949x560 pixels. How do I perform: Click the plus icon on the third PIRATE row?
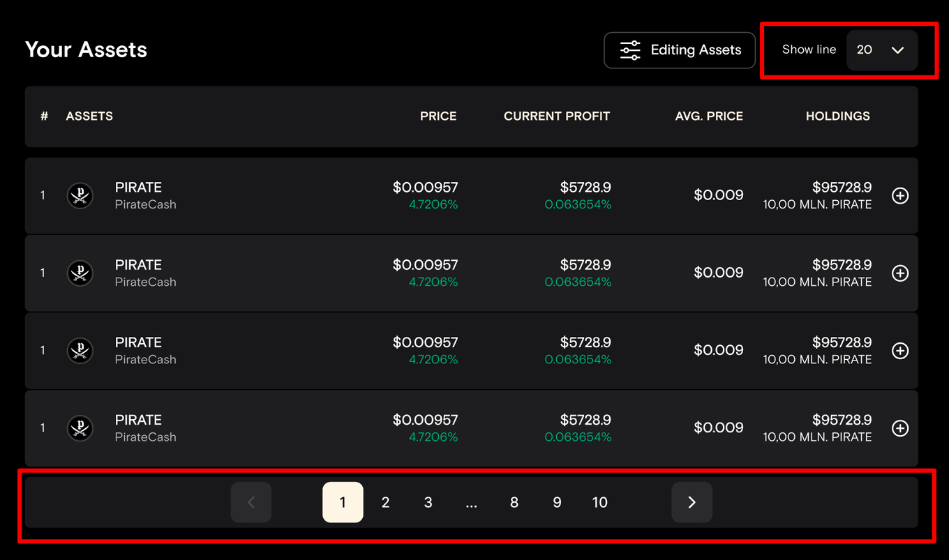click(900, 351)
